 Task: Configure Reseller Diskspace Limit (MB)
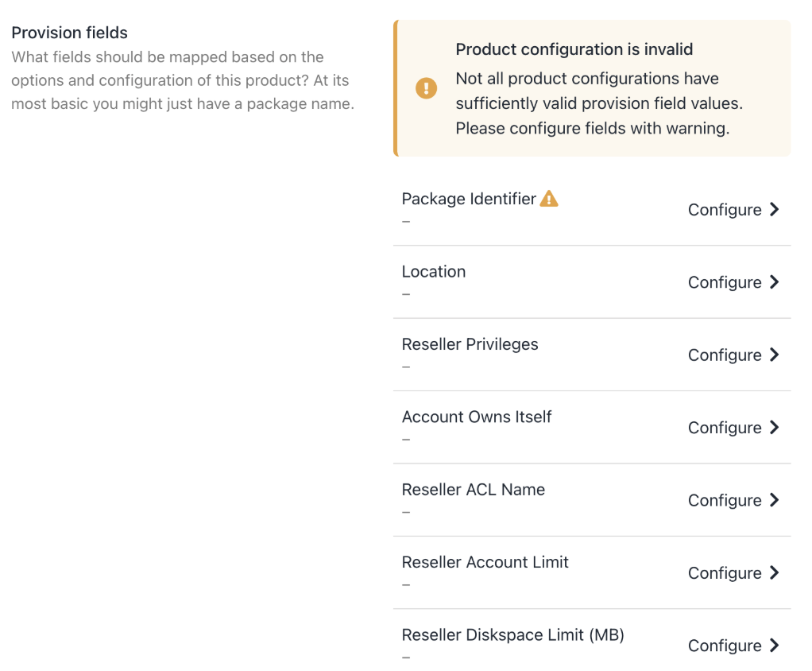[x=725, y=646]
